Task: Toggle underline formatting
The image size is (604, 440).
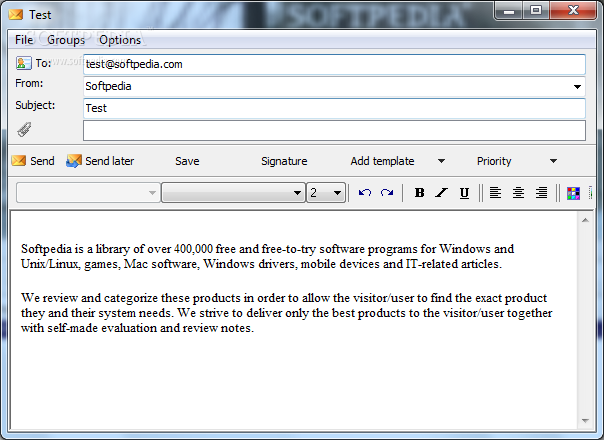Action: click(464, 193)
